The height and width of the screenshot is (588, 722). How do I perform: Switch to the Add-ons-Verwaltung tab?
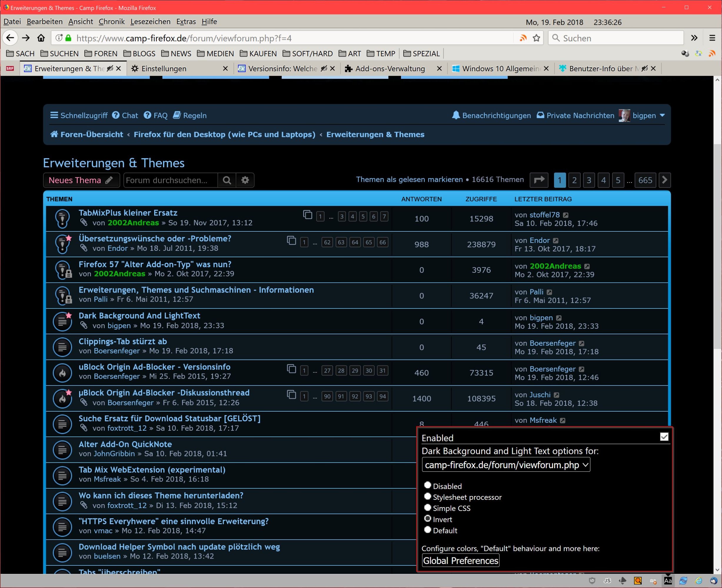(390, 69)
